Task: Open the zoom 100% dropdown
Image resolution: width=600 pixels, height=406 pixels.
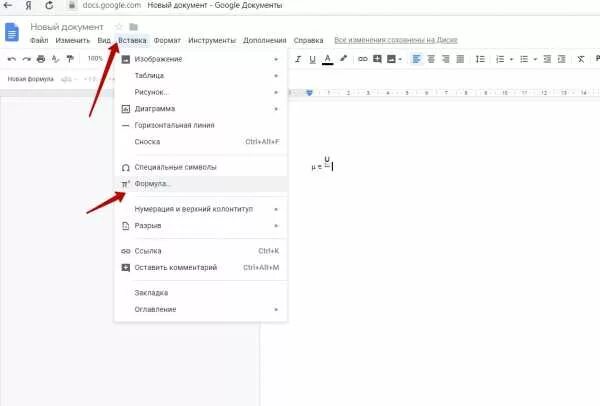Action: point(95,59)
